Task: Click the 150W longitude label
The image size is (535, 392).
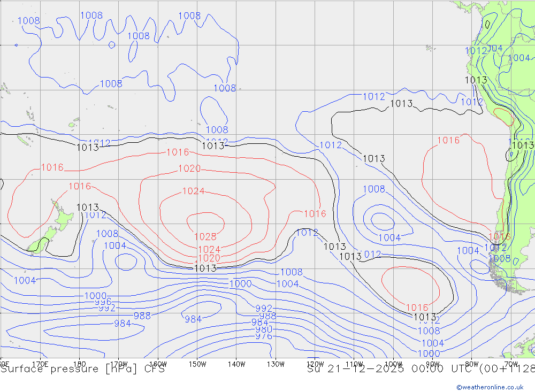Action: pos(197,364)
